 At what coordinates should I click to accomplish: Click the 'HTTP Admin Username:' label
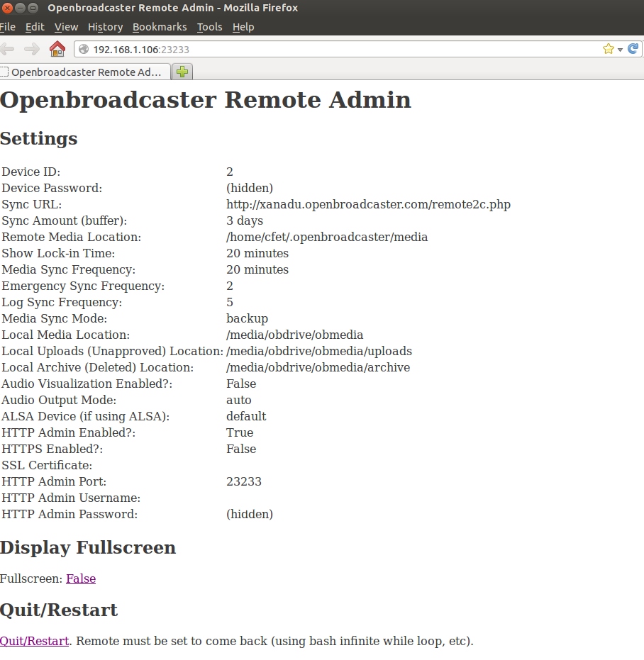(71, 498)
